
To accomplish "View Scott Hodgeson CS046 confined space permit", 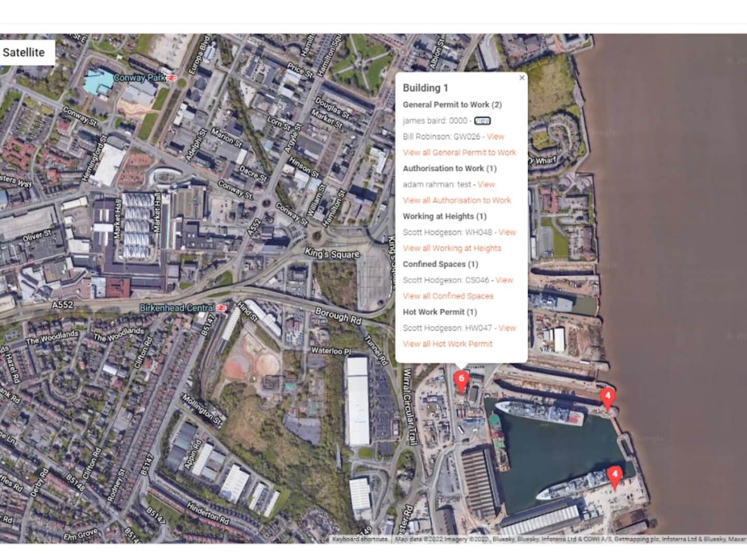I will click(504, 280).
